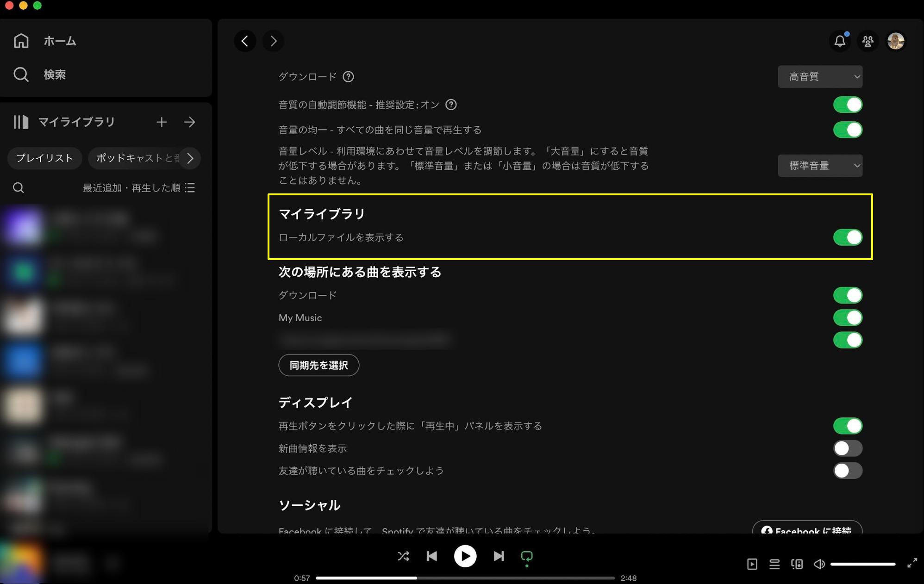Open the play queue icon

[x=774, y=564]
